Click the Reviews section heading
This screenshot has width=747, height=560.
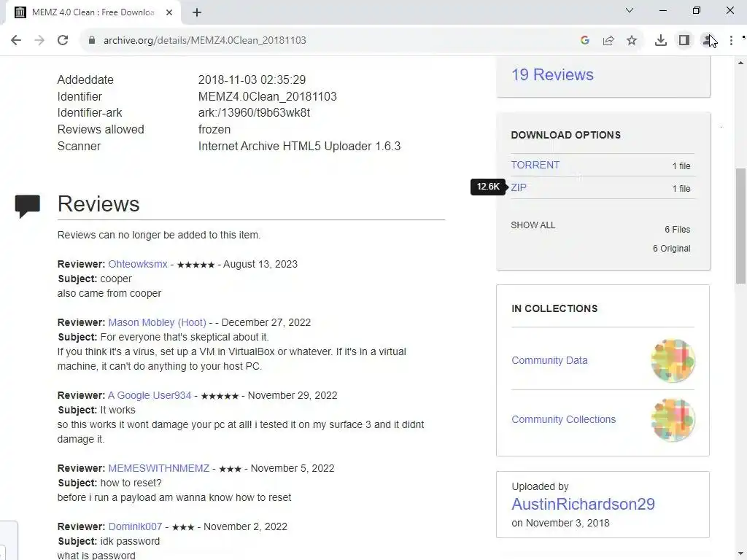[x=98, y=204]
